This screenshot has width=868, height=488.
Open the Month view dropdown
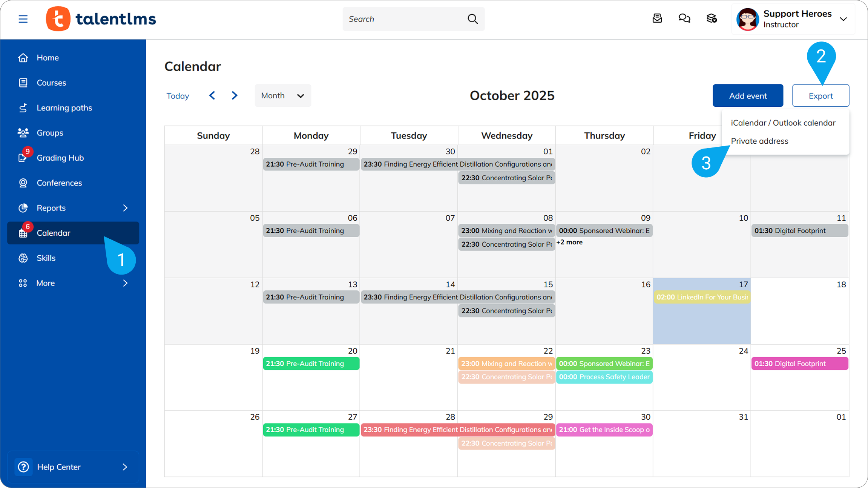tap(283, 95)
